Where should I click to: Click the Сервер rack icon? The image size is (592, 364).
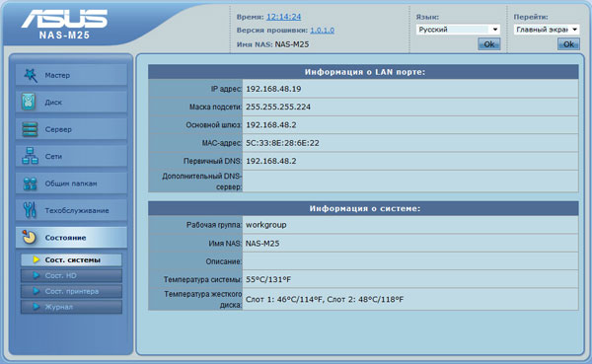click(30, 129)
